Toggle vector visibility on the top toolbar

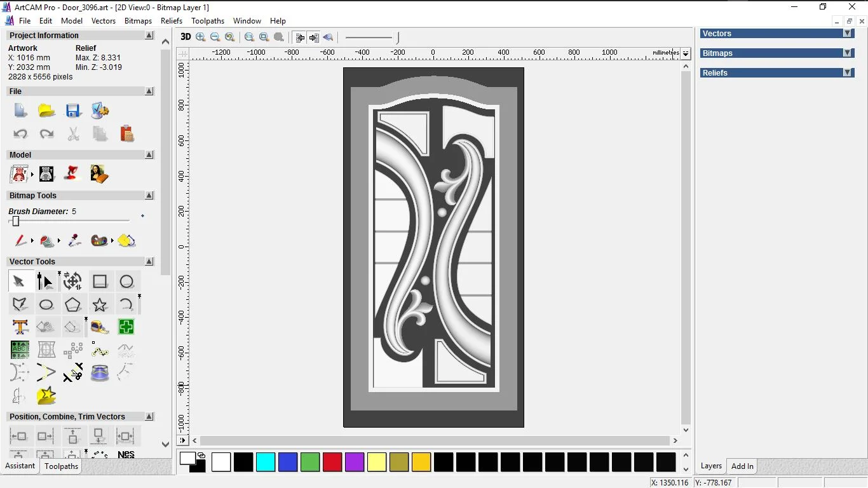(313, 37)
